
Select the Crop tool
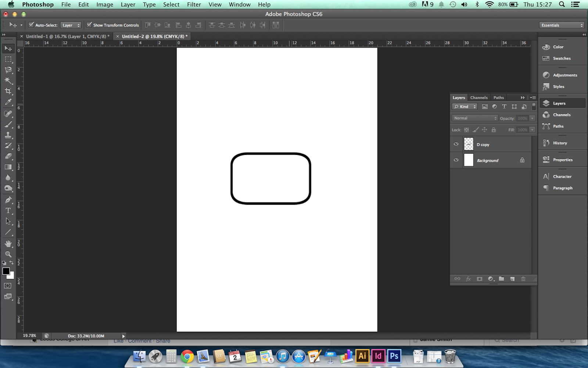click(8, 91)
